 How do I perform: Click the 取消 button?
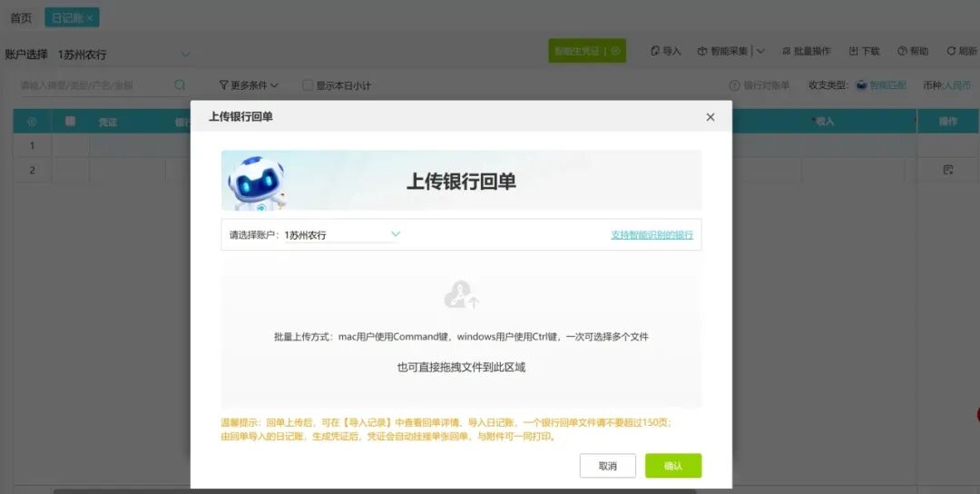[607, 466]
